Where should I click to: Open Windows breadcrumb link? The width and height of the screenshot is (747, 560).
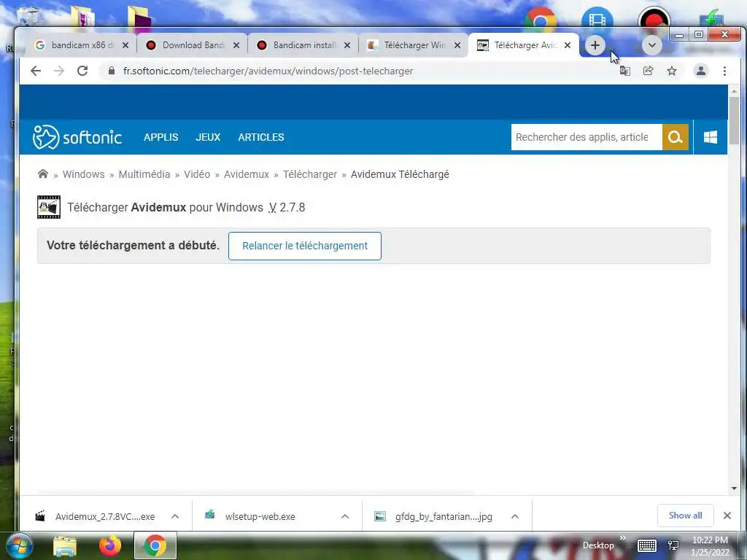83,174
